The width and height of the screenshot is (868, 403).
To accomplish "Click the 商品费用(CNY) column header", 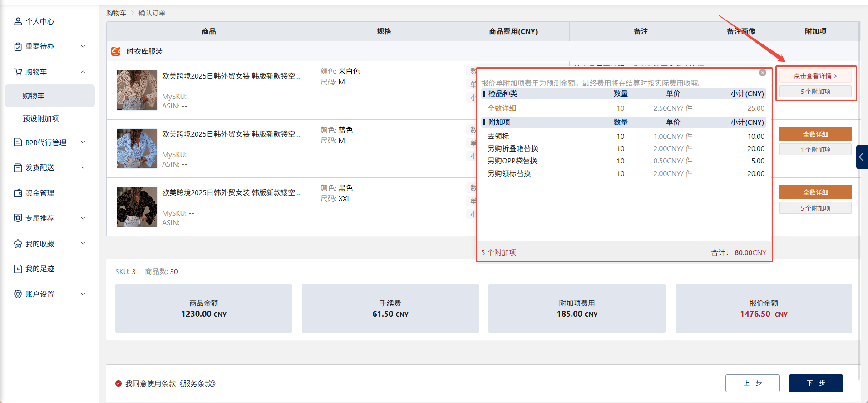I will [x=513, y=31].
